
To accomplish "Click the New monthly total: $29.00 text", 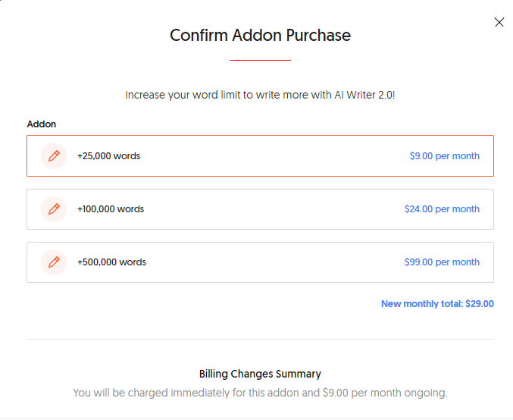I will (x=437, y=304).
